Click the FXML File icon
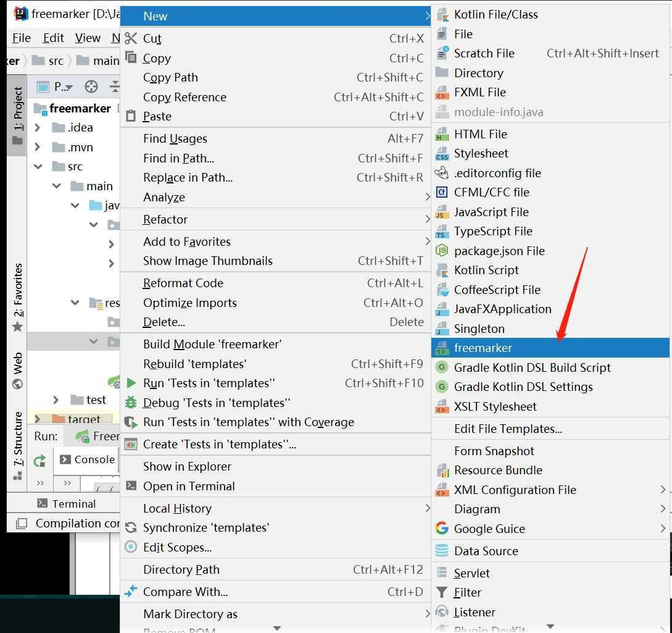The height and width of the screenshot is (633, 672). [x=442, y=92]
